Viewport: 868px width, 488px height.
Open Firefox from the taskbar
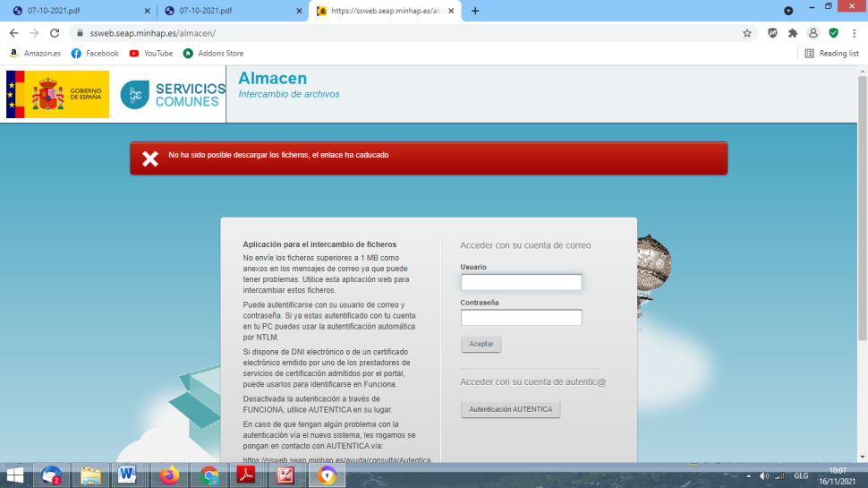pos(168,475)
